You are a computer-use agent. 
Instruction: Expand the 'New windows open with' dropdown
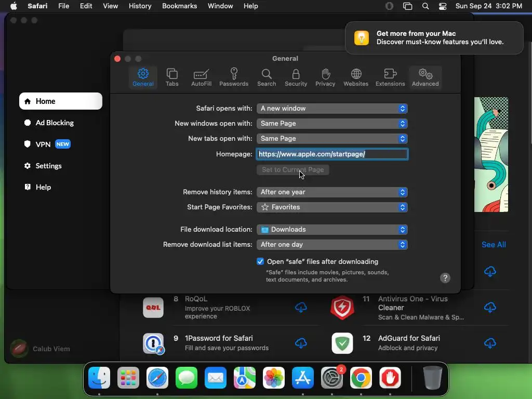[332, 124]
